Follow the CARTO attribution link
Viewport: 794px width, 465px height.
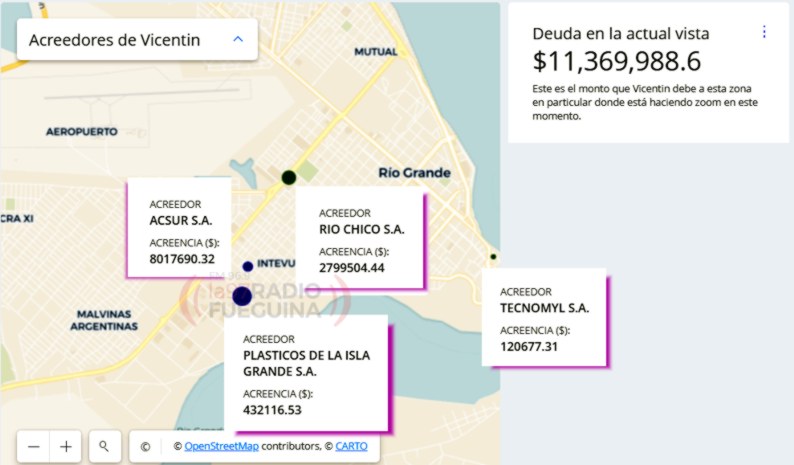click(x=351, y=446)
